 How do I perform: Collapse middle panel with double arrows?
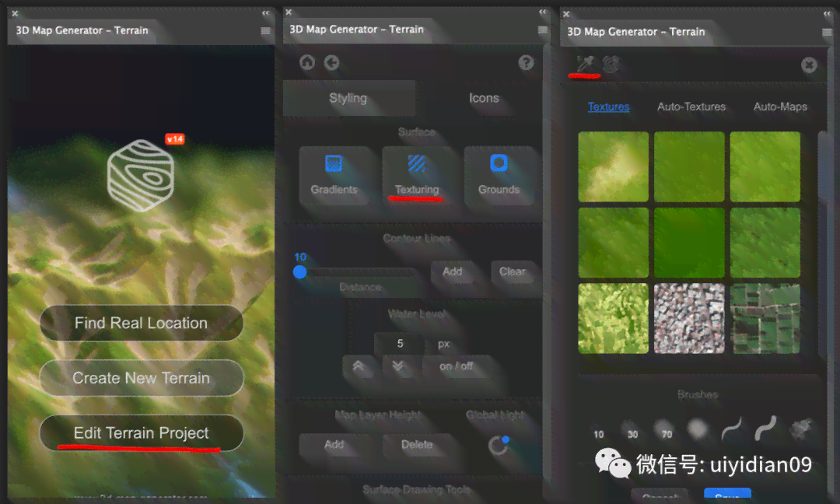(543, 12)
